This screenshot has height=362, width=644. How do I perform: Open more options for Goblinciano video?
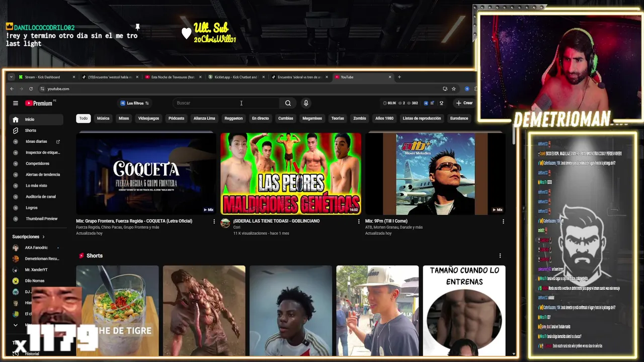click(x=359, y=221)
